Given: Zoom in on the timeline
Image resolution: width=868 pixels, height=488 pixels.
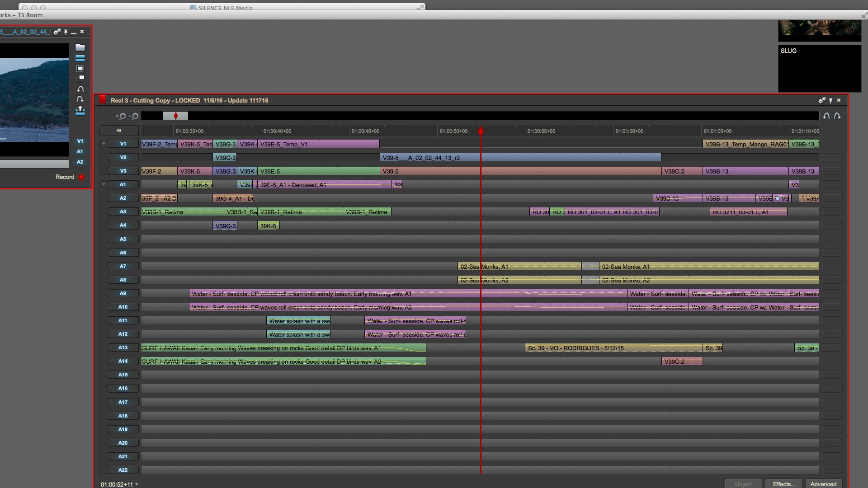Looking at the screenshot, I should coord(120,116).
